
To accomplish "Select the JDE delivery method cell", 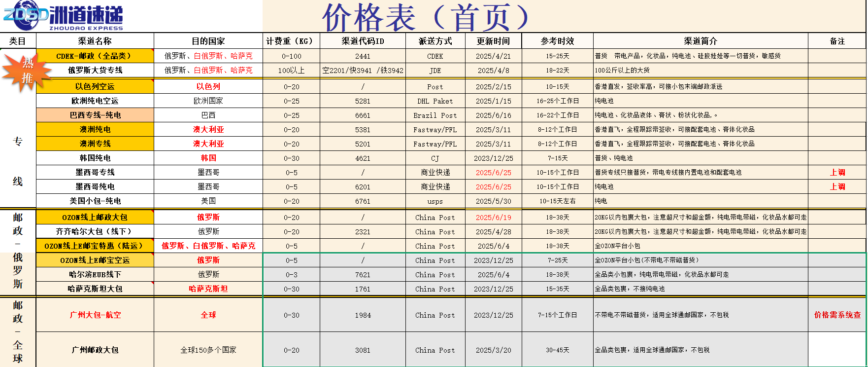I will [435, 71].
